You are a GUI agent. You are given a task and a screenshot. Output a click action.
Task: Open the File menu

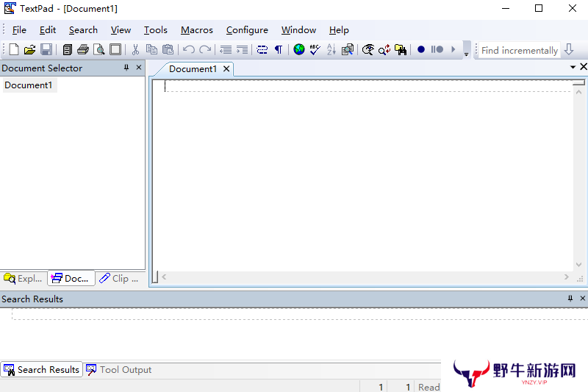click(x=19, y=30)
